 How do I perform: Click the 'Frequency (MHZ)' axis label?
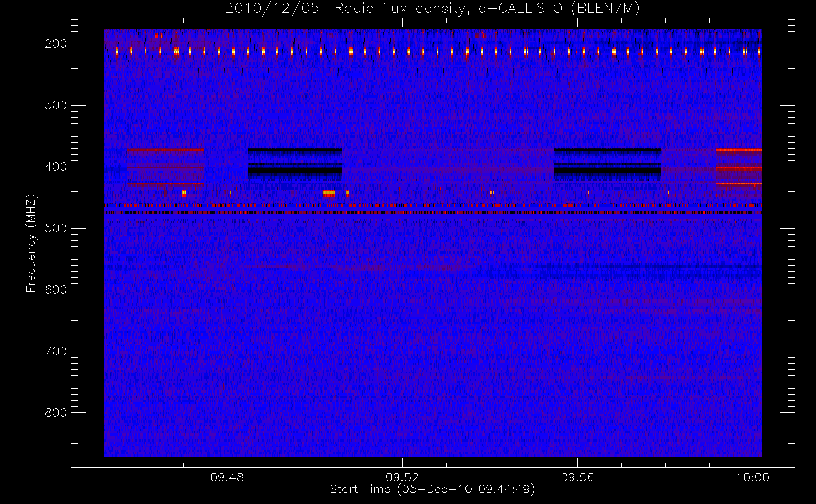[x=31, y=243]
